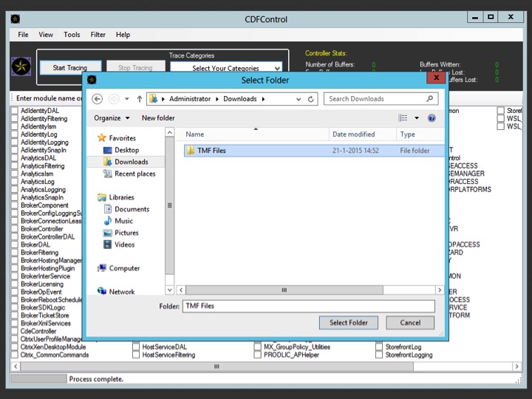Sort by the Name column header
The width and height of the screenshot is (532, 399).
(x=253, y=134)
